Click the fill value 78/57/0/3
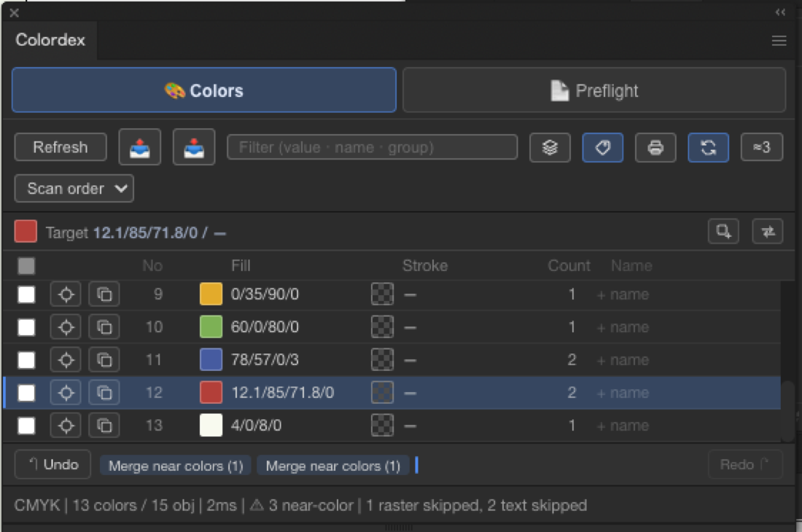Screen dimensions: 802x532 point(265,360)
